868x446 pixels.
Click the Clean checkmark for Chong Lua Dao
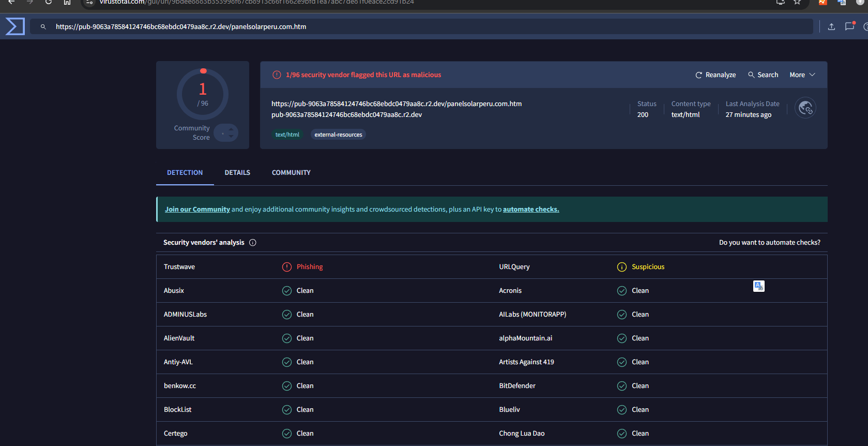(x=622, y=434)
